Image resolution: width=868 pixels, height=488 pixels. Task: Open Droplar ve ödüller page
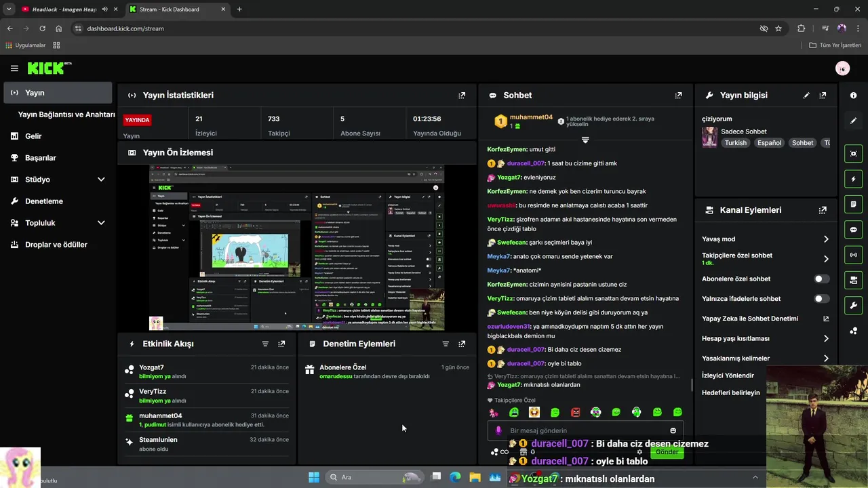(x=58, y=245)
